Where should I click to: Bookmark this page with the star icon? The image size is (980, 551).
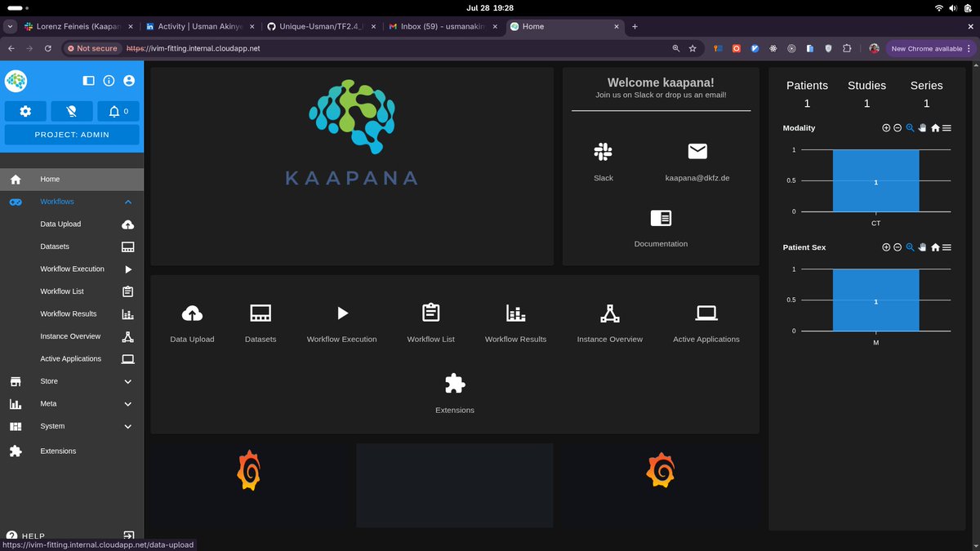(693, 48)
